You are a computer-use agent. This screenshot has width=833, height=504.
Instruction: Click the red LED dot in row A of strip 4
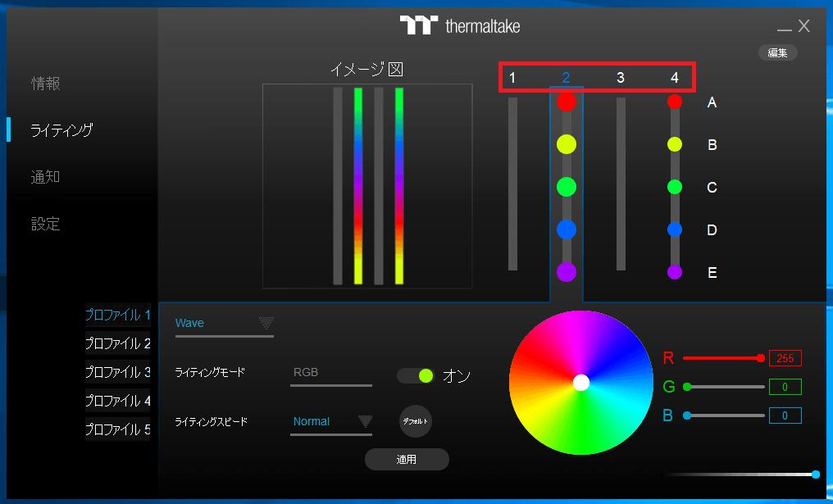tap(675, 102)
